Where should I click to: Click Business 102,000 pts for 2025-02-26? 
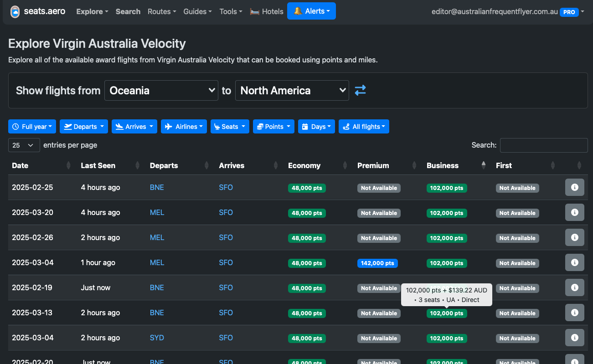(447, 238)
